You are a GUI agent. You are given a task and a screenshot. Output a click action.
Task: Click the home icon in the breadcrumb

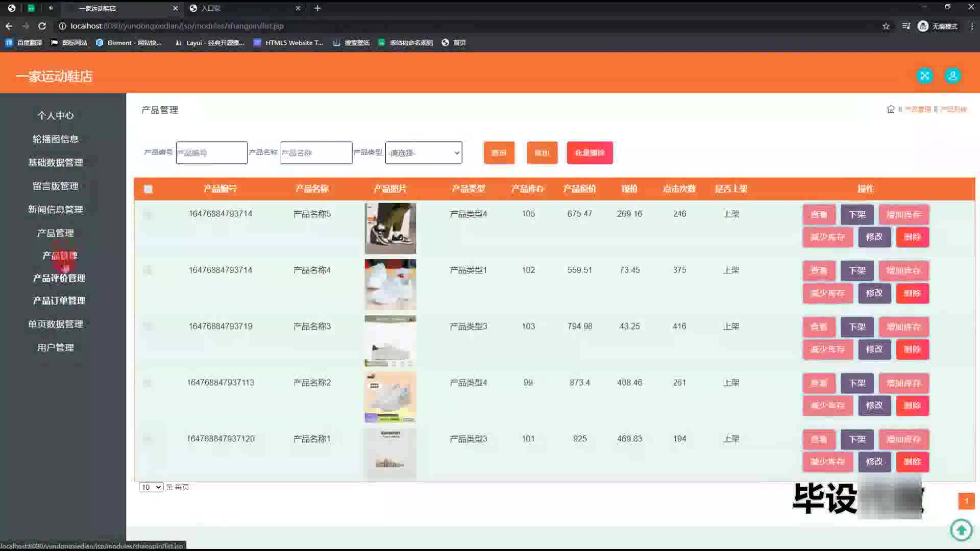891,109
